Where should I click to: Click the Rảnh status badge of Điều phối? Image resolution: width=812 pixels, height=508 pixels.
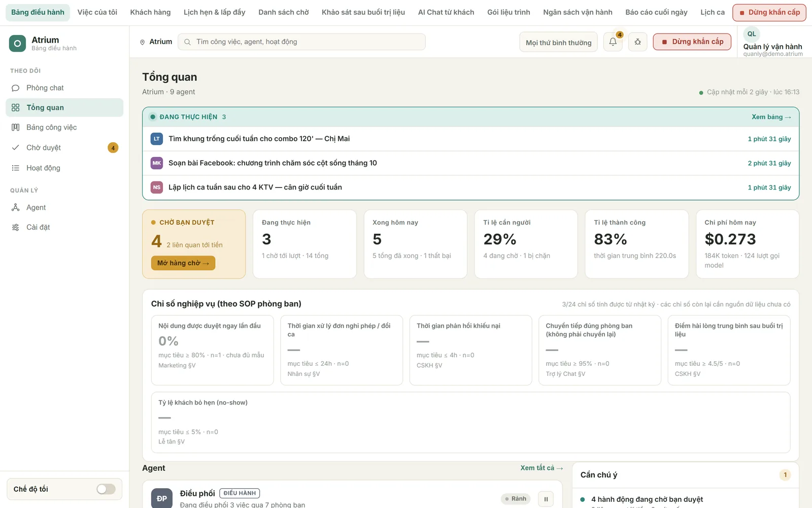(x=516, y=499)
